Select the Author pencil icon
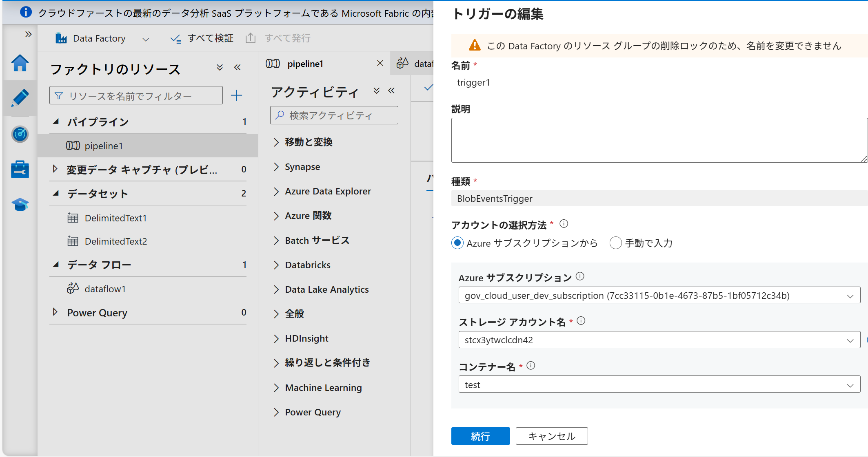 20,98
